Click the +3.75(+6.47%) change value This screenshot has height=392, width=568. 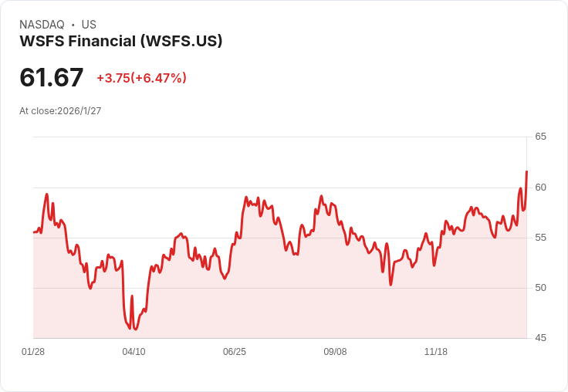coord(141,78)
